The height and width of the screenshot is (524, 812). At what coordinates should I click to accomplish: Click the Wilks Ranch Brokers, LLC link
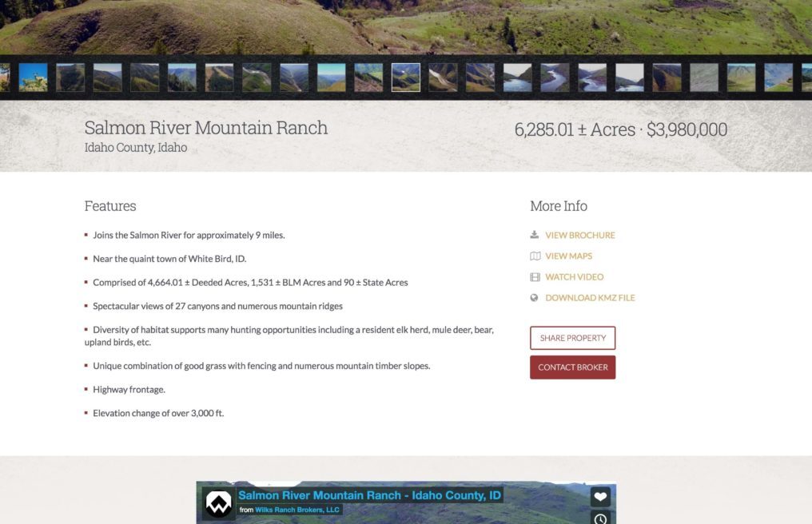coord(297,510)
